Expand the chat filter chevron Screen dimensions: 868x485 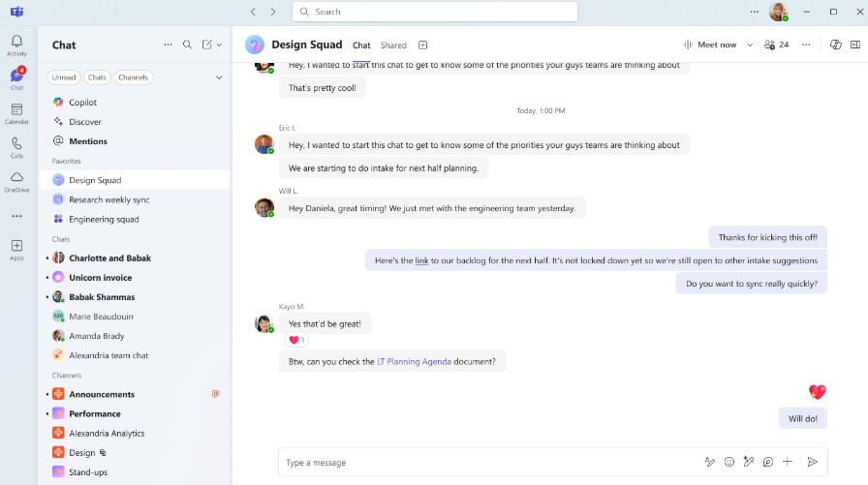pyautogui.click(x=219, y=77)
